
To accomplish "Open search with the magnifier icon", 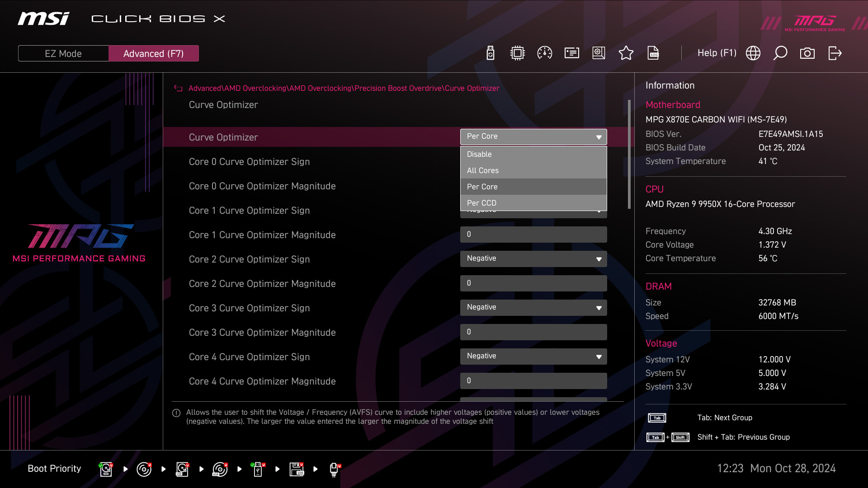I will [780, 53].
